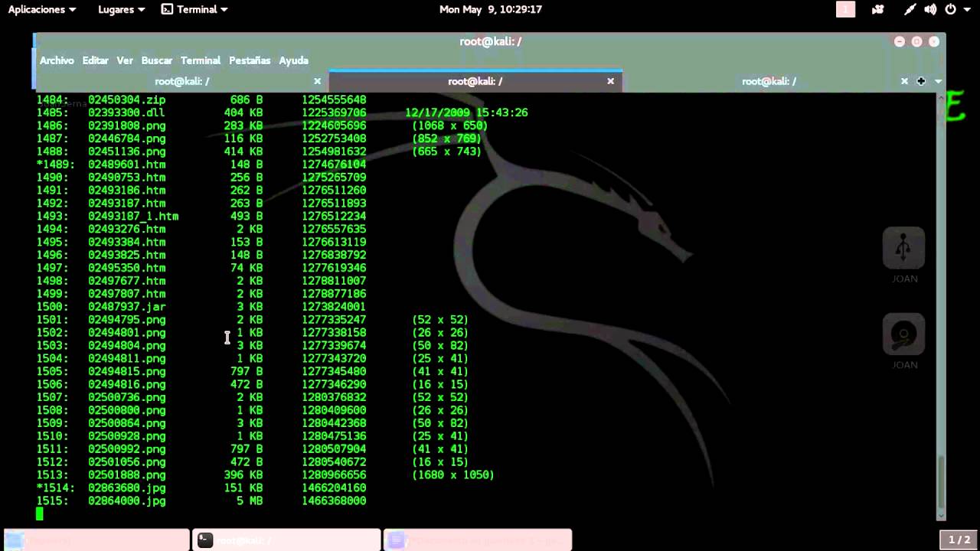Viewport: 980px width, 551px height.
Task: Click the volume speaker icon
Action: 930,10
